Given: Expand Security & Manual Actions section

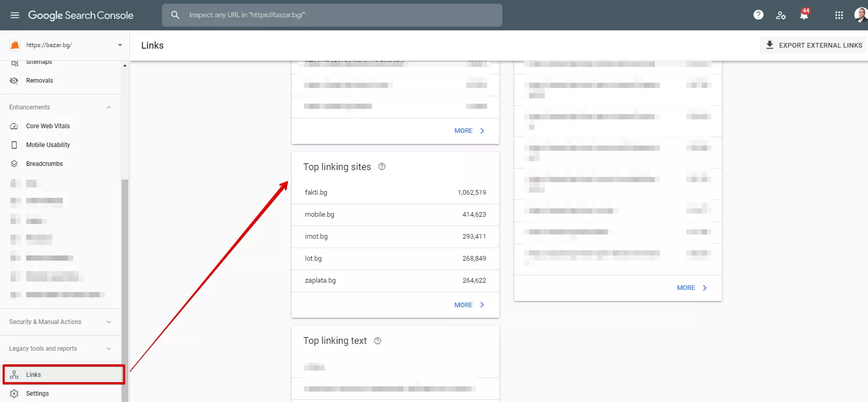Looking at the screenshot, I should (x=60, y=322).
